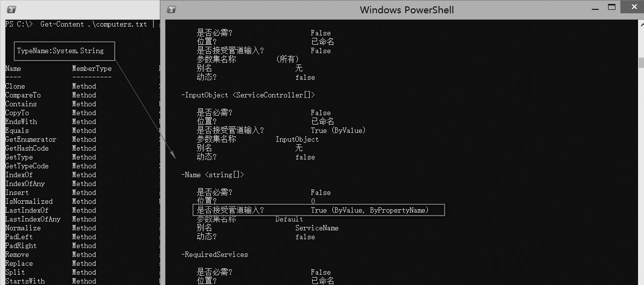The height and width of the screenshot is (285, 644).
Task: Click the boxed TypeName:System.String text
Action: 60,51
